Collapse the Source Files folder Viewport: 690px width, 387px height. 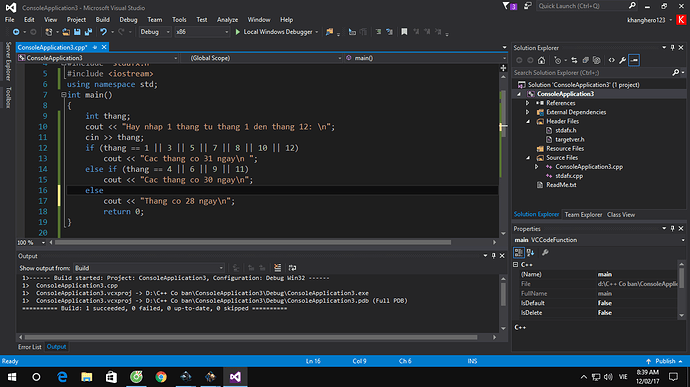pyautogui.click(x=528, y=158)
